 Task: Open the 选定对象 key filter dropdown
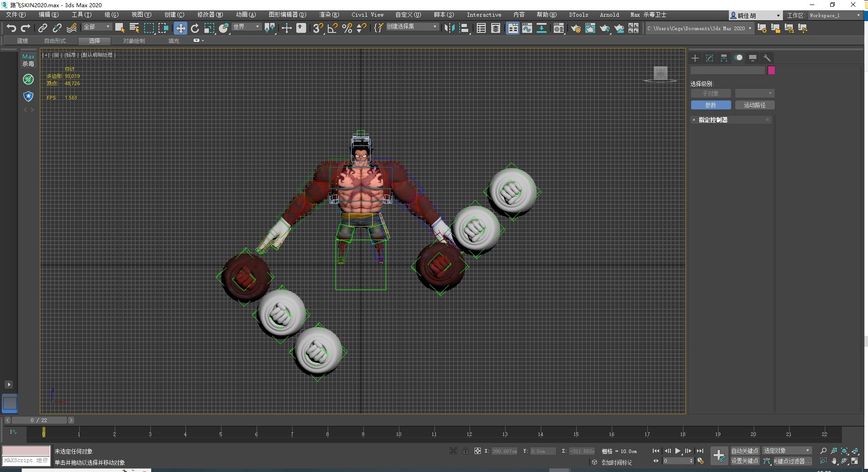point(787,451)
